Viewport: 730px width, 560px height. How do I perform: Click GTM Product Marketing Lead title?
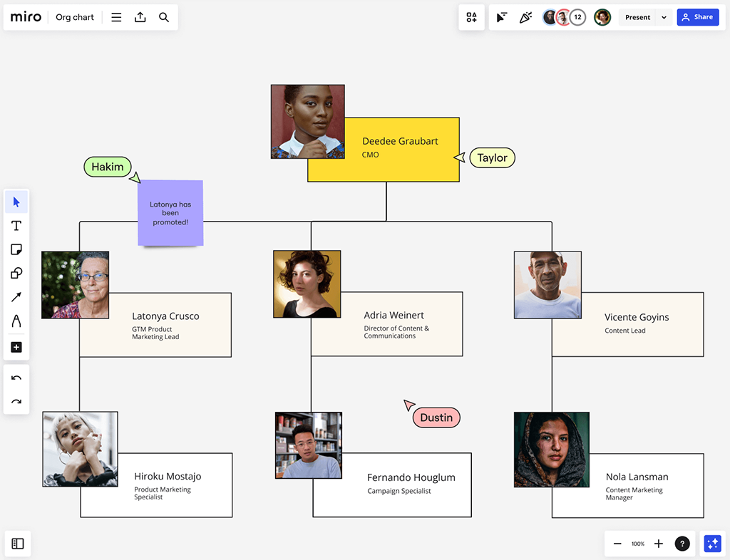(155, 333)
